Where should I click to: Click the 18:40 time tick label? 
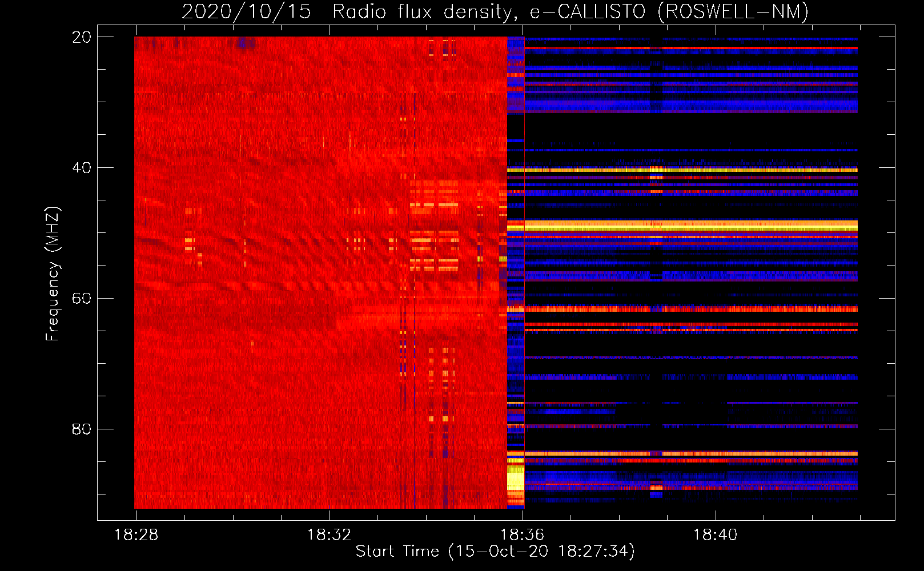716,535
